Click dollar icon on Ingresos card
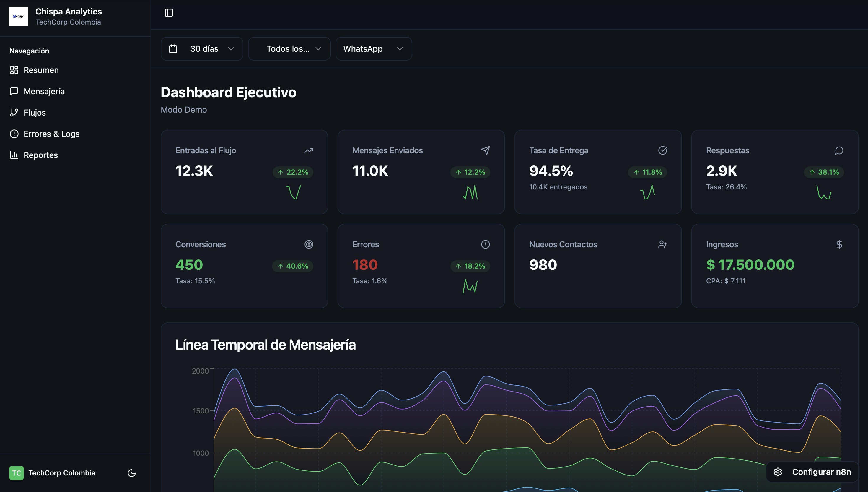 pos(839,244)
